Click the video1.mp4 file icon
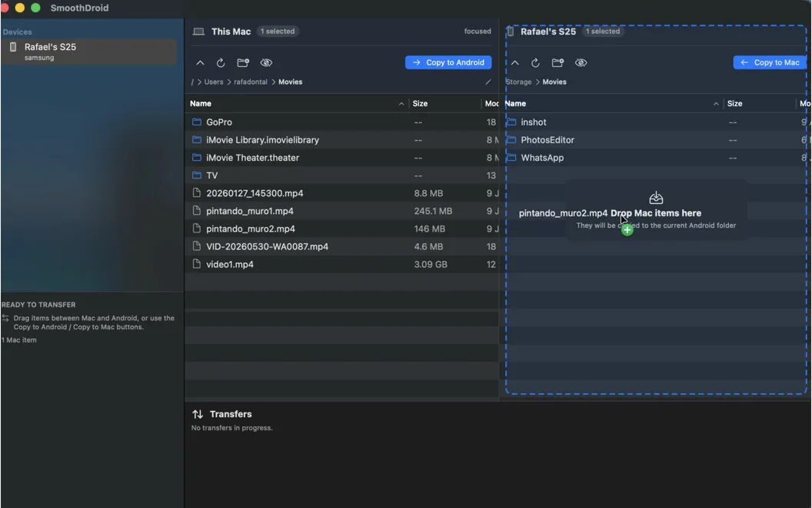Image resolution: width=812 pixels, height=508 pixels. [x=197, y=264]
